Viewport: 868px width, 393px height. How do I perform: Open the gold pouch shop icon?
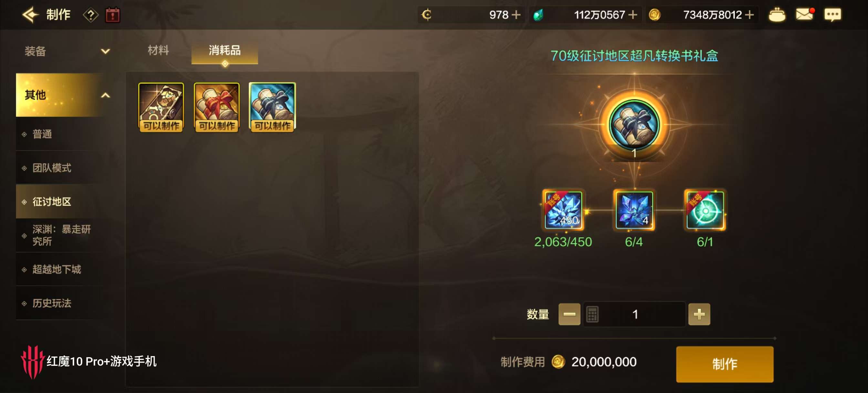pos(777,15)
